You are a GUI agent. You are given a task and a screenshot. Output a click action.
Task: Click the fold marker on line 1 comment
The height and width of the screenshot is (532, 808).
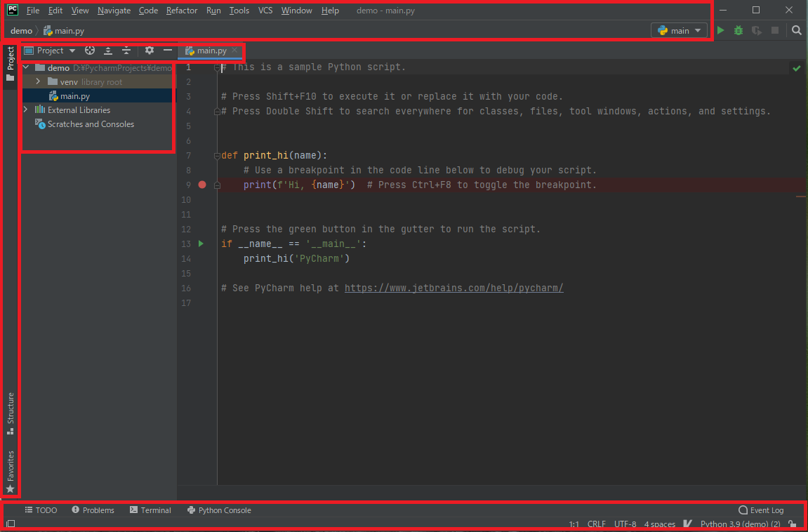(218, 67)
